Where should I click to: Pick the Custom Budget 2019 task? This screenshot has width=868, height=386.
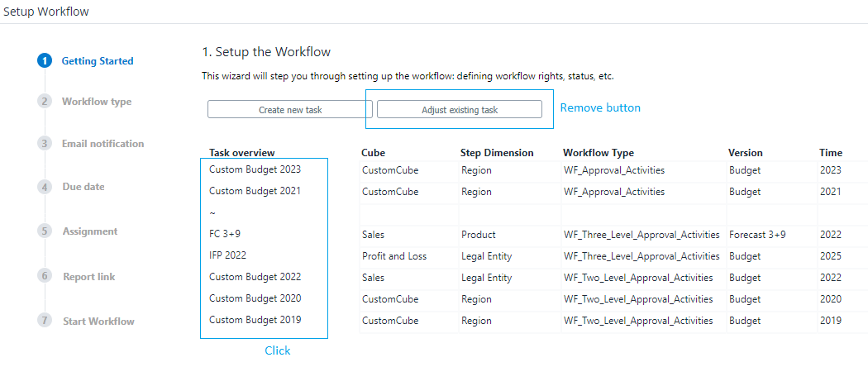pyautogui.click(x=255, y=320)
